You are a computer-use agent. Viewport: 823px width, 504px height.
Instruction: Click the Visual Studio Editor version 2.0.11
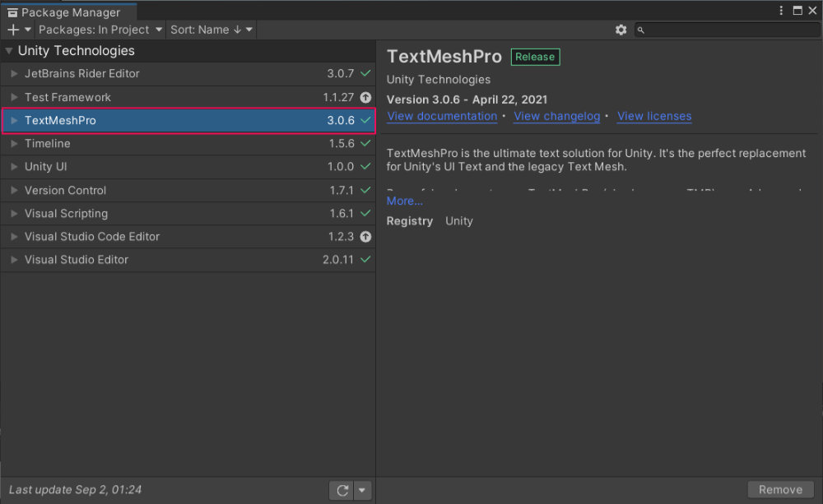(x=338, y=260)
